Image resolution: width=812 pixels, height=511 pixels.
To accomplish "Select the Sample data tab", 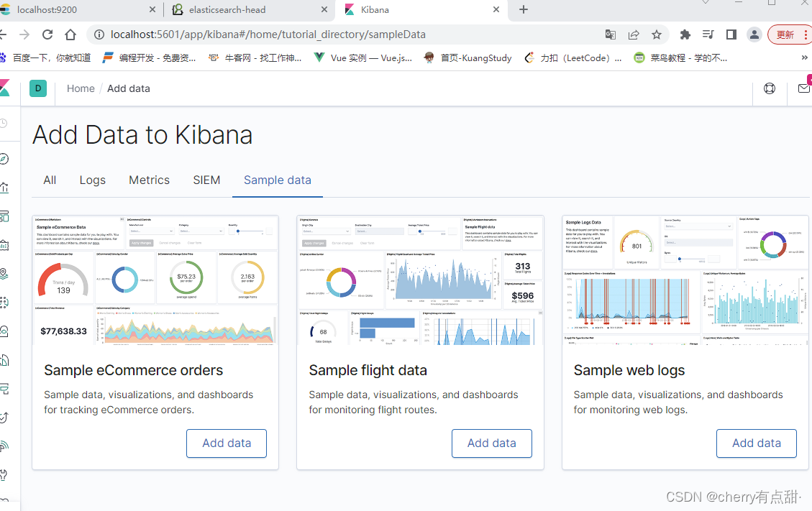I will pyautogui.click(x=278, y=180).
